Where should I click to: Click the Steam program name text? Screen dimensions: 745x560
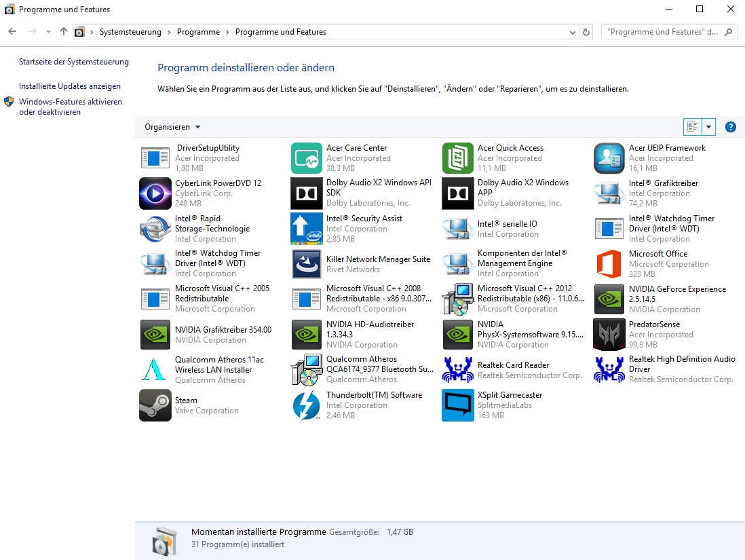186,400
